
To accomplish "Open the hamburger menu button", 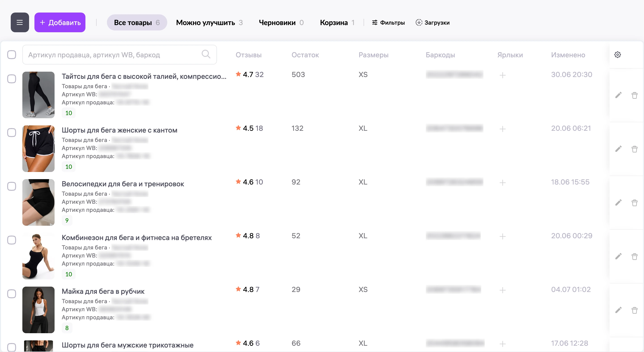I will tap(20, 22).
